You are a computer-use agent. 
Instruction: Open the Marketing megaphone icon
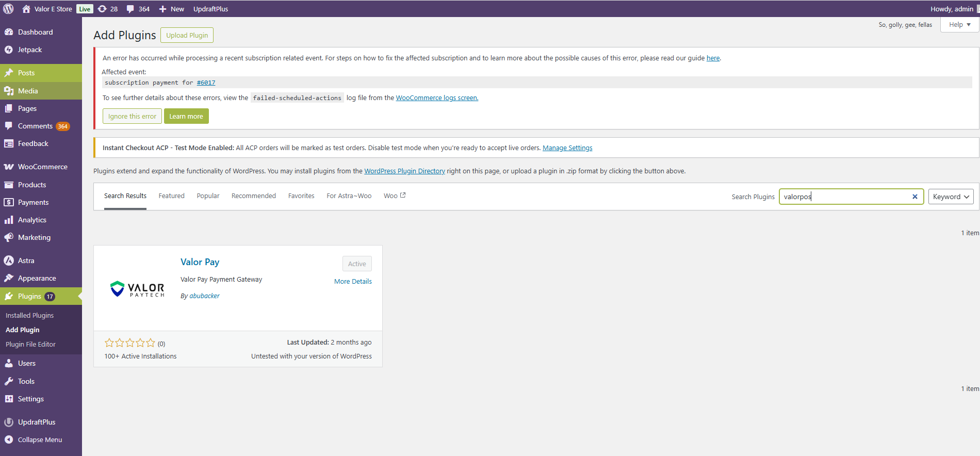pyautogui.click(x=9, y=237)
